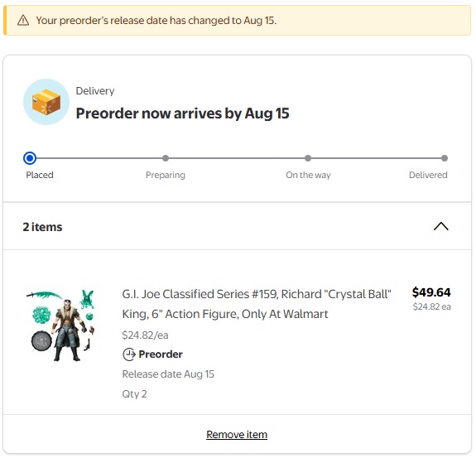476x458 pixels.
Task: Click the warning triangle alert icon
Action: [23, 21]
